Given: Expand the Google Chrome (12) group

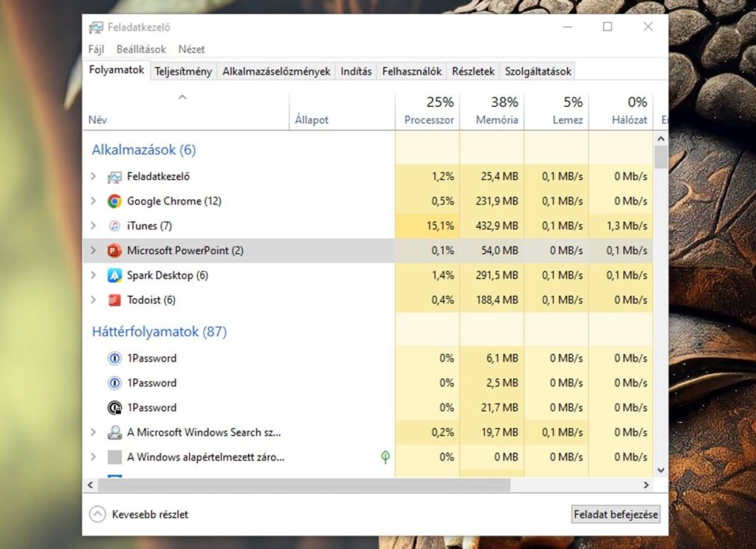Looking at the screenshot, I should click(x=94, y=201).
